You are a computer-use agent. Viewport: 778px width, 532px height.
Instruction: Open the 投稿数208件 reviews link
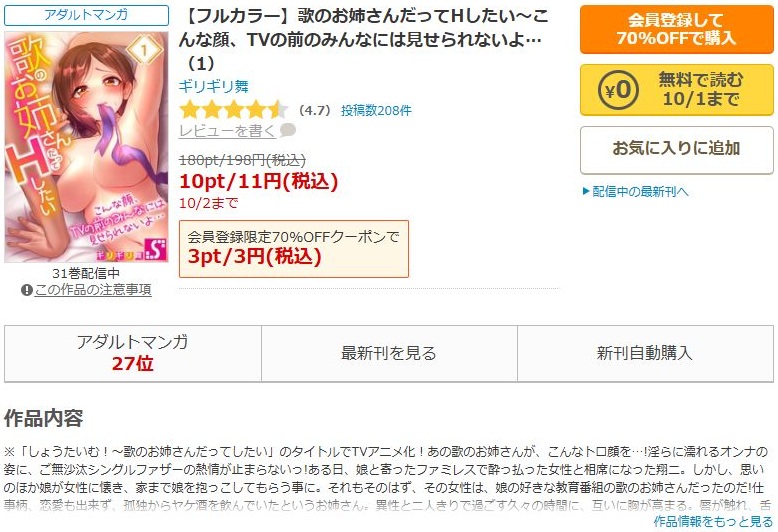(376, 110)
